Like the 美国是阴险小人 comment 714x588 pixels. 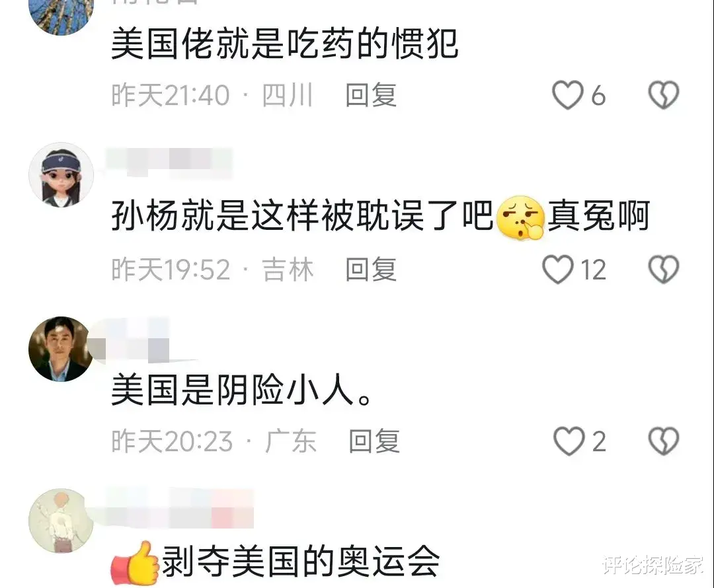[569, 441]
